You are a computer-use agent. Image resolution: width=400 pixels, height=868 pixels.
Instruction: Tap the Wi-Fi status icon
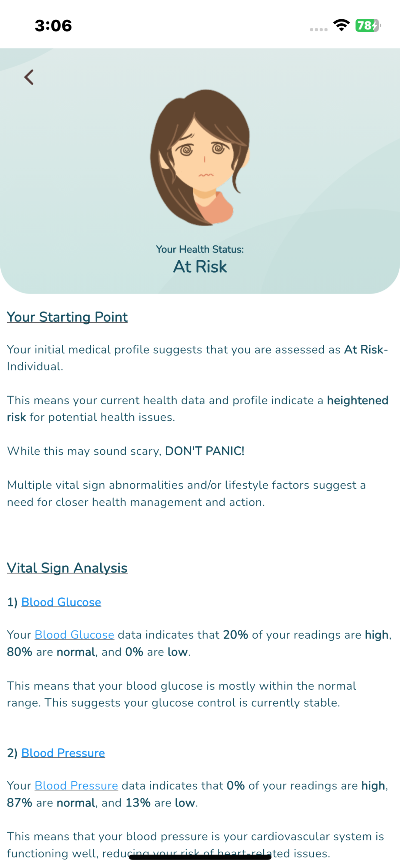click(341, 25)
